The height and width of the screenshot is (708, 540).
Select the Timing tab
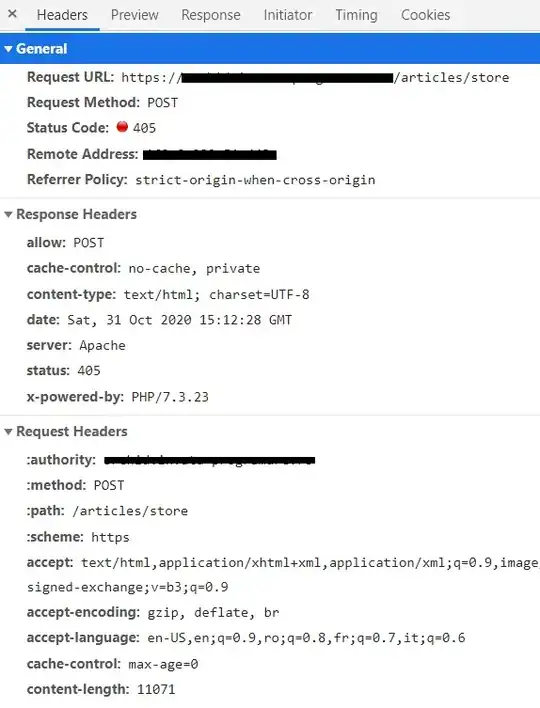tap(356, 15)
